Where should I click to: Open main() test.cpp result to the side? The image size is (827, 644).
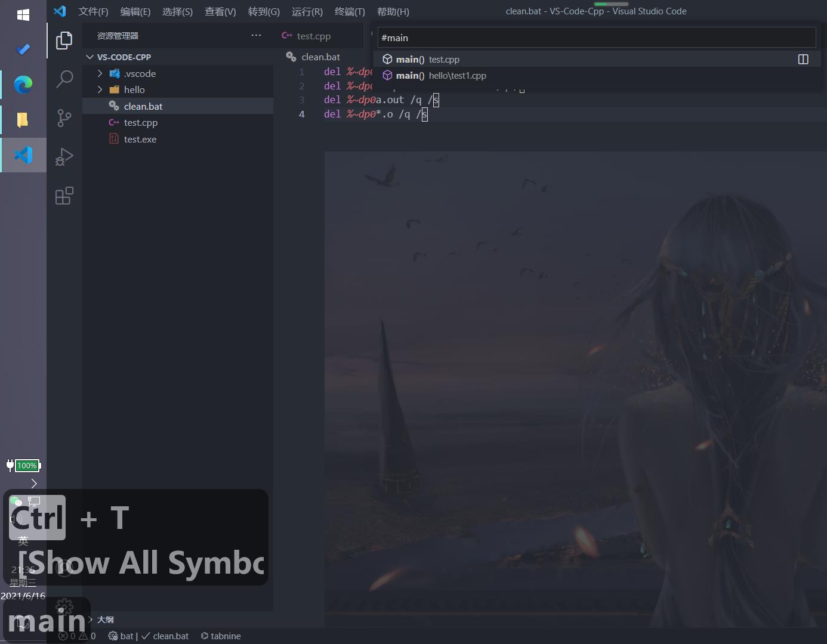point(803,59)
